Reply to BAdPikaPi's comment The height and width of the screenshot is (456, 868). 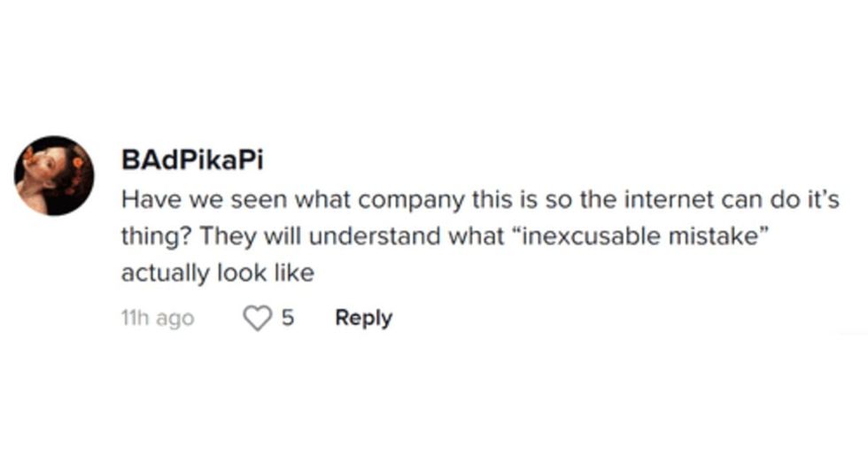tap(363, 319)
